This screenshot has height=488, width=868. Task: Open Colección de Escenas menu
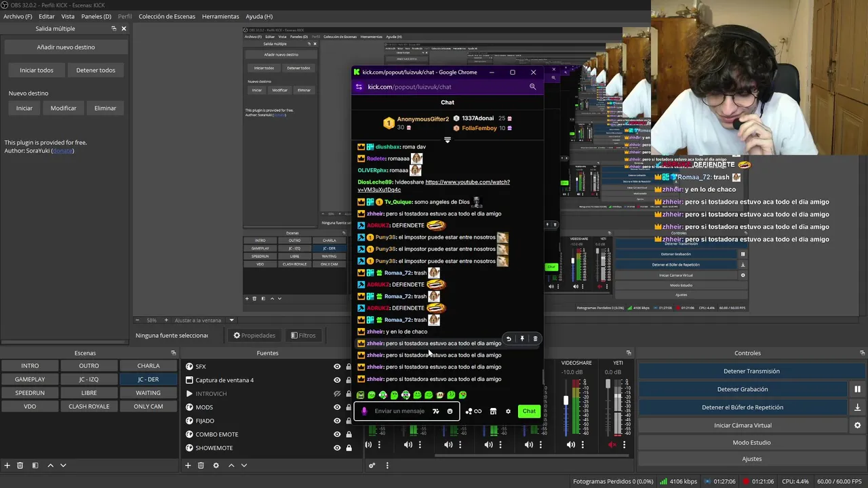click(x=167, y=16)
